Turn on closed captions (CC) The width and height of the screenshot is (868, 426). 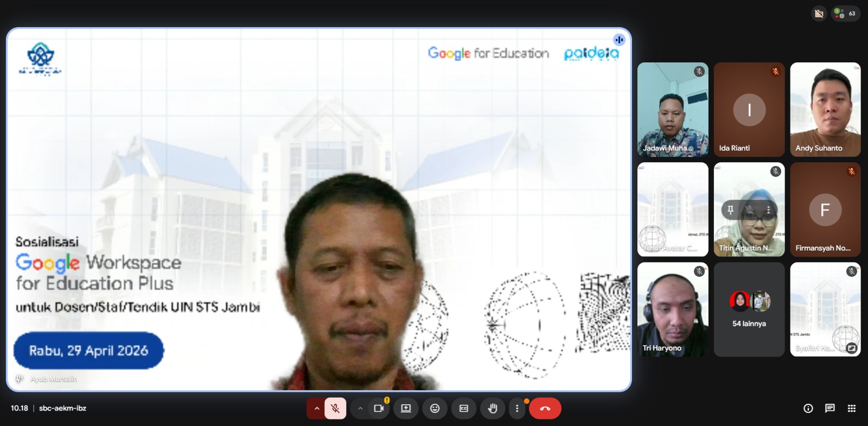click(x=464, y=409)
